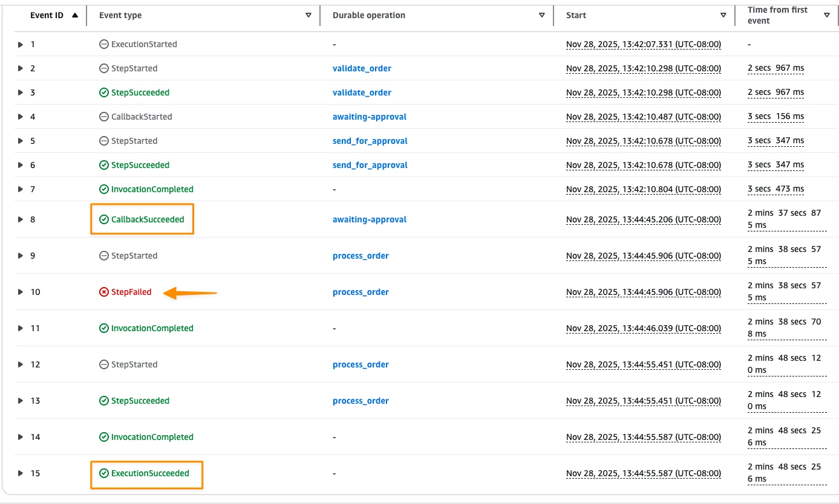Expand event 1 row details
This screenshot has width=839, height=504.
click(x=21, y=44)
